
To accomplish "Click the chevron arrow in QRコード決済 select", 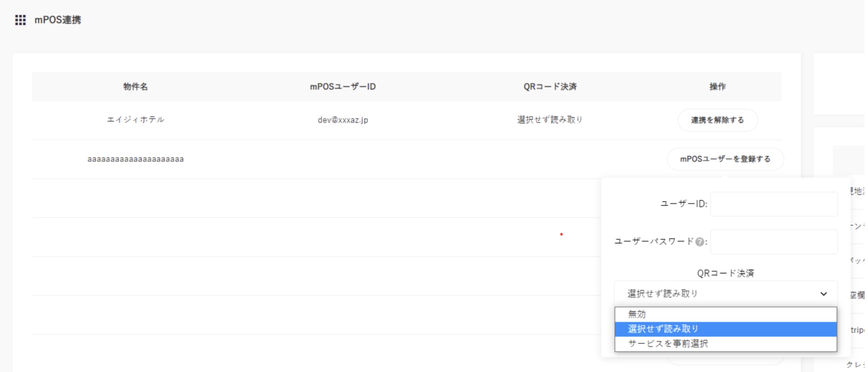I will (823, 294).
